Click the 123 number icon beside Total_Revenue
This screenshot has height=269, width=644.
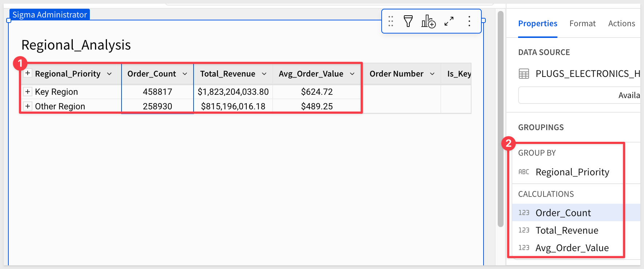(x=524, y=230)
